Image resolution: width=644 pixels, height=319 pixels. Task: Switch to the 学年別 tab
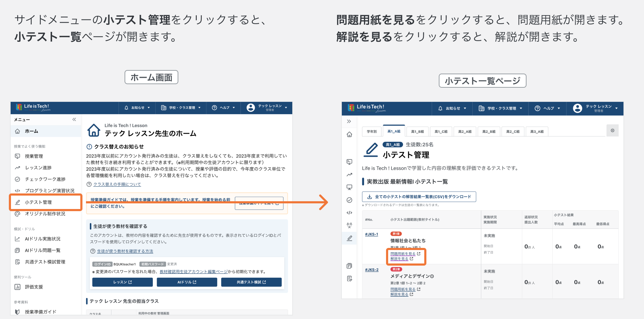coord(372,132)
